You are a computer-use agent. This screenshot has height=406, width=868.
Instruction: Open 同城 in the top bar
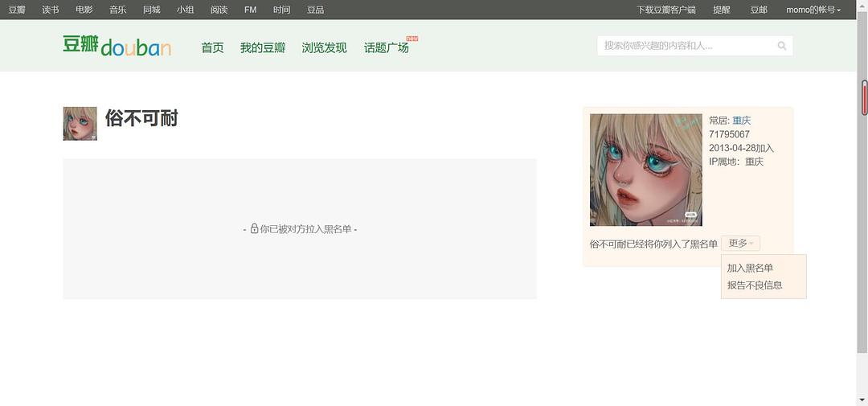152,10
